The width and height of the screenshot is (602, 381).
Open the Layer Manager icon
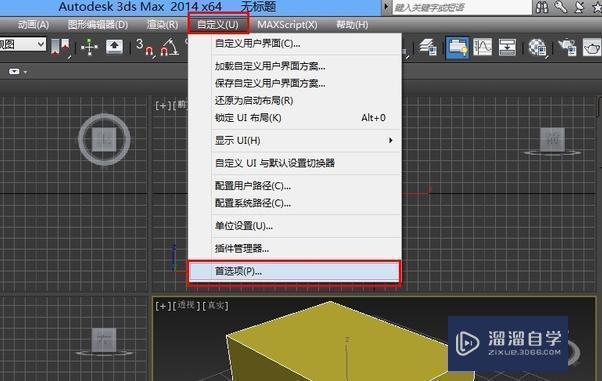click(428, 47)
